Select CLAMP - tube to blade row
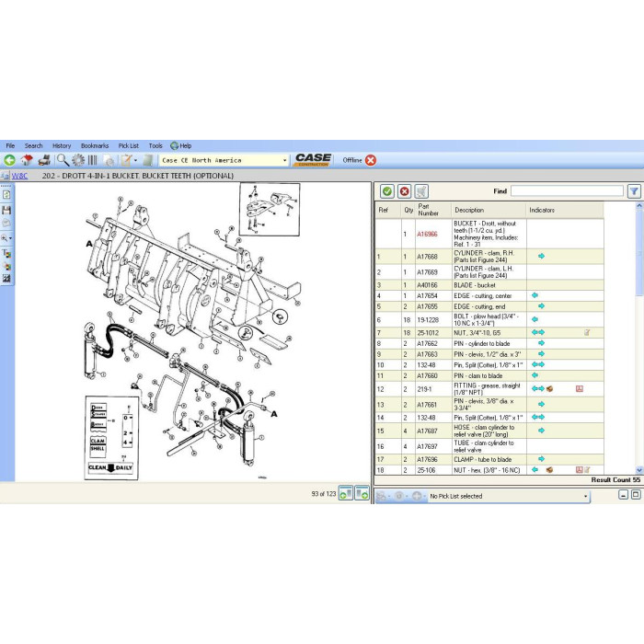Screen dimensions: 644x644 point(489,459)
